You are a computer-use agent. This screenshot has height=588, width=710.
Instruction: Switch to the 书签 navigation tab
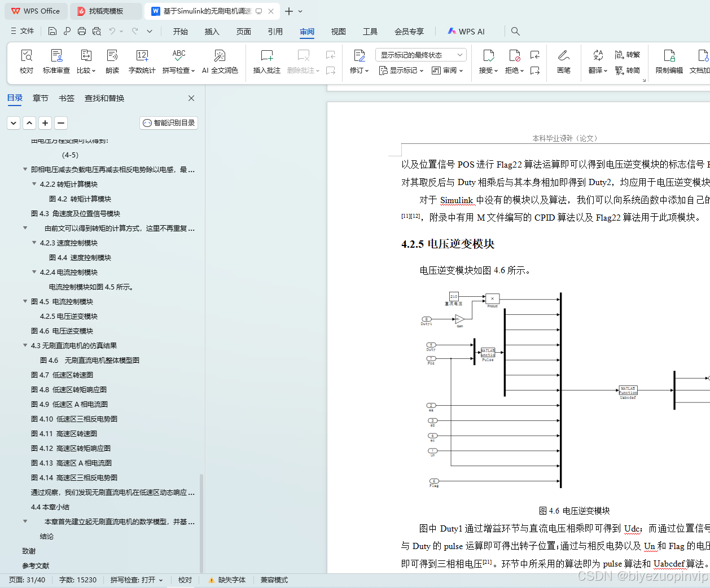click(x=67, y=98)
